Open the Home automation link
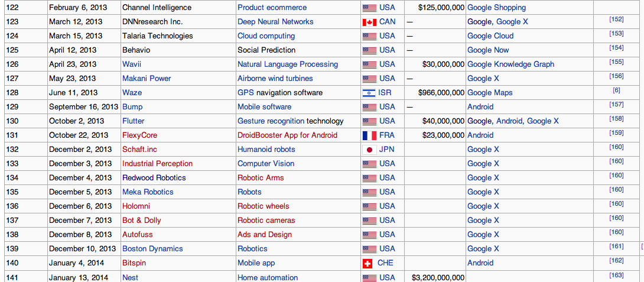The width and height of the screenshot is (644, 282). point(268,277)
